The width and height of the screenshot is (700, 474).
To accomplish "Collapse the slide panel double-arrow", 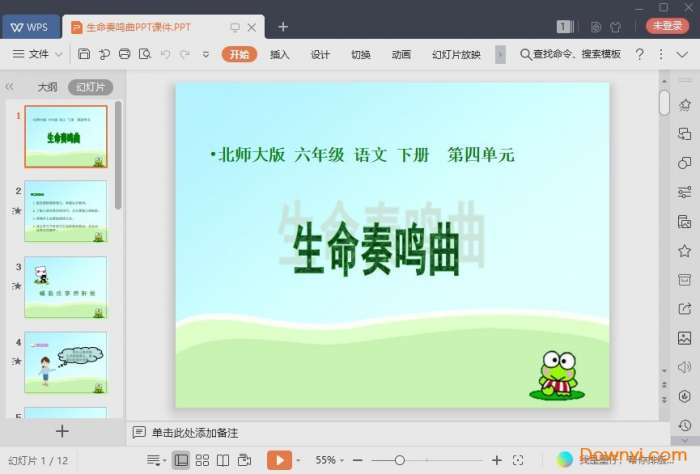I will tap(9, 87).
